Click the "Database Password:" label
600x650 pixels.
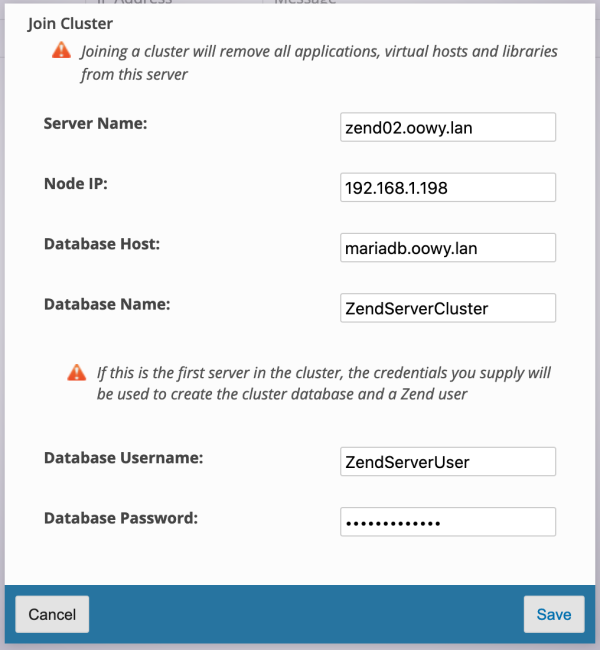[x=121, y=518]
